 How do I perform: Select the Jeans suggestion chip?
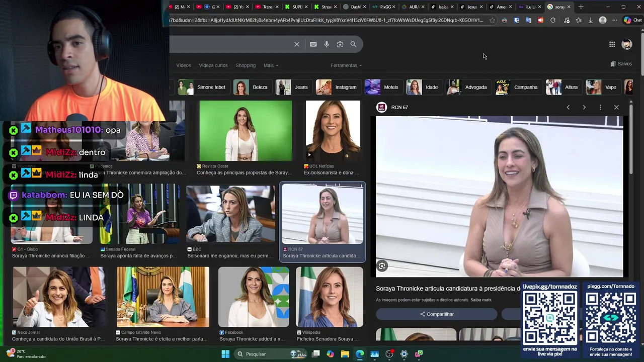[293, 87]
